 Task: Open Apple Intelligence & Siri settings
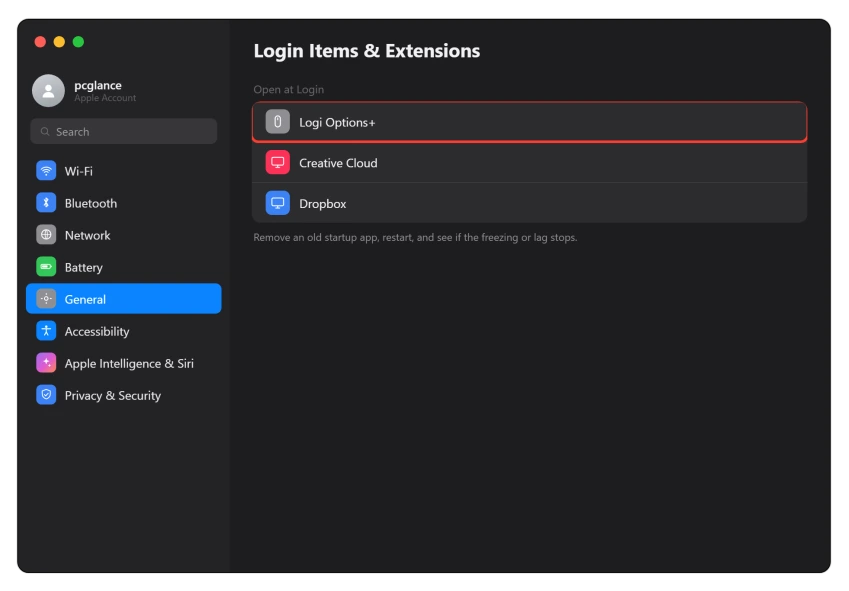point(123,363)
